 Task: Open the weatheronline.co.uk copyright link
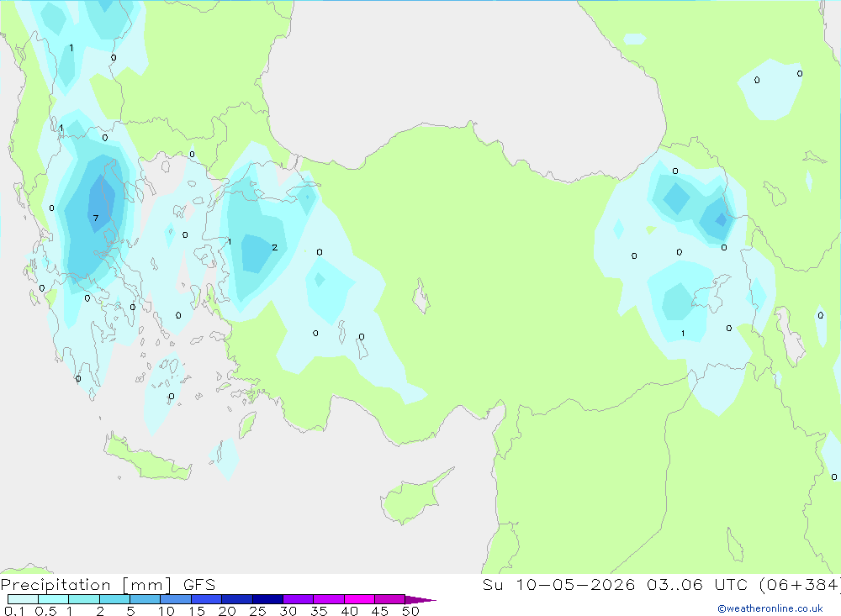click(770, 608)
